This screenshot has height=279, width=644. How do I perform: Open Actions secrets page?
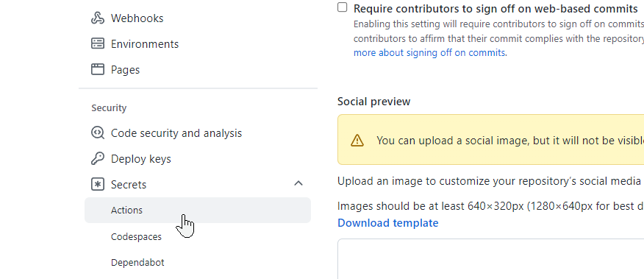(x=198, y=211)
